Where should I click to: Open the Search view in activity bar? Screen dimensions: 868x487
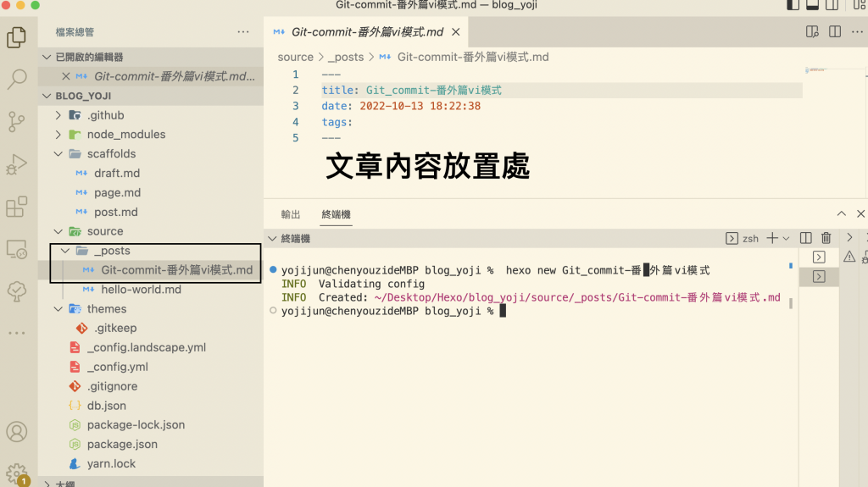pyautogui.click(x=17, y=79)
